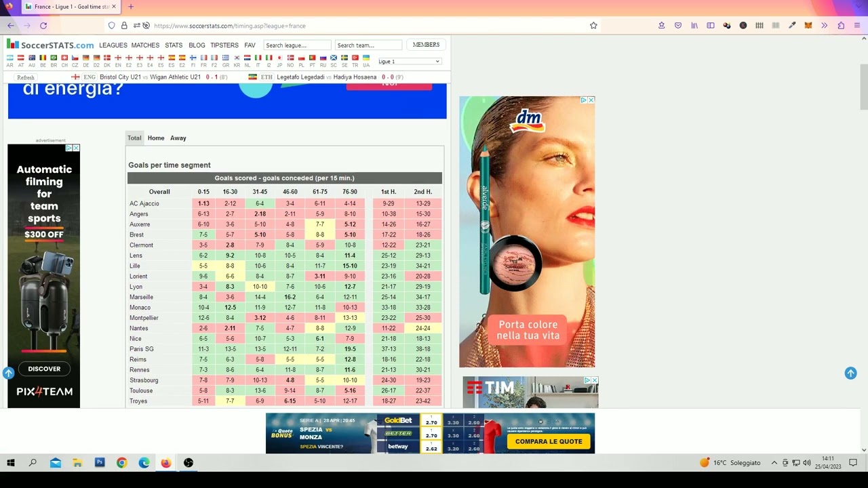
Task: Select the Japan flag (JP)
Action: (x=279, y=58)
